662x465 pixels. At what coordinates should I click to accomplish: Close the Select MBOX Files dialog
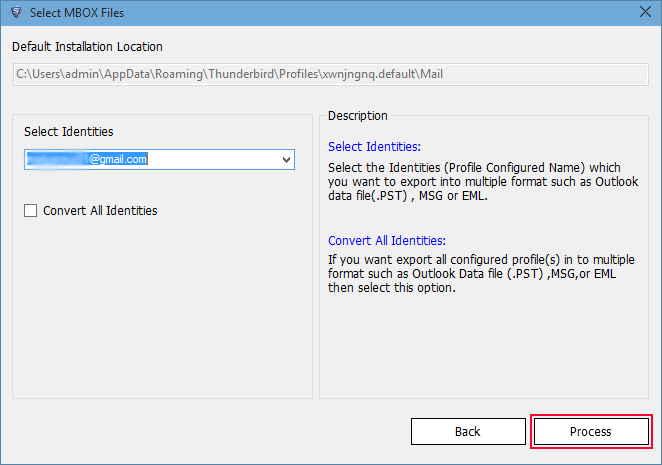click(x=645, y=12)
